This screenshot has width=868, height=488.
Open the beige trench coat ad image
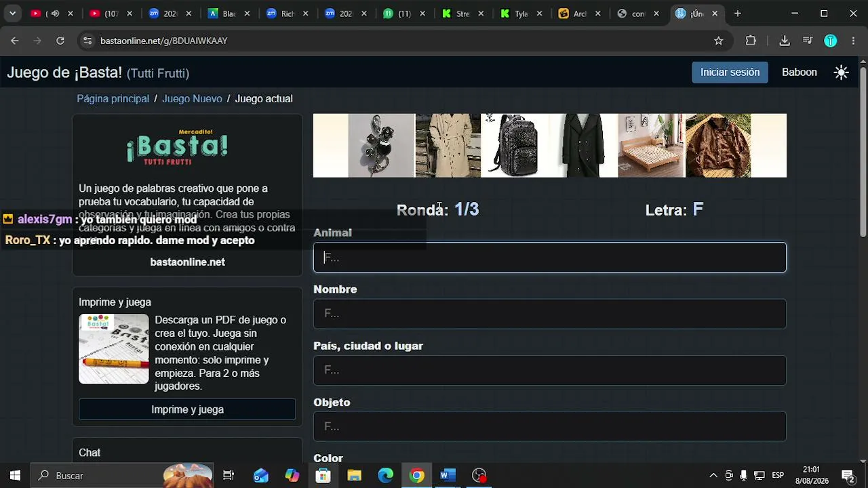click(x=448, y=146)
